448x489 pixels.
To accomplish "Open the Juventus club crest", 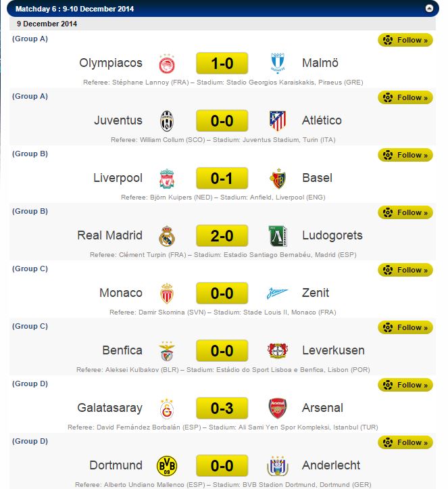I will (x=167, y=121).
